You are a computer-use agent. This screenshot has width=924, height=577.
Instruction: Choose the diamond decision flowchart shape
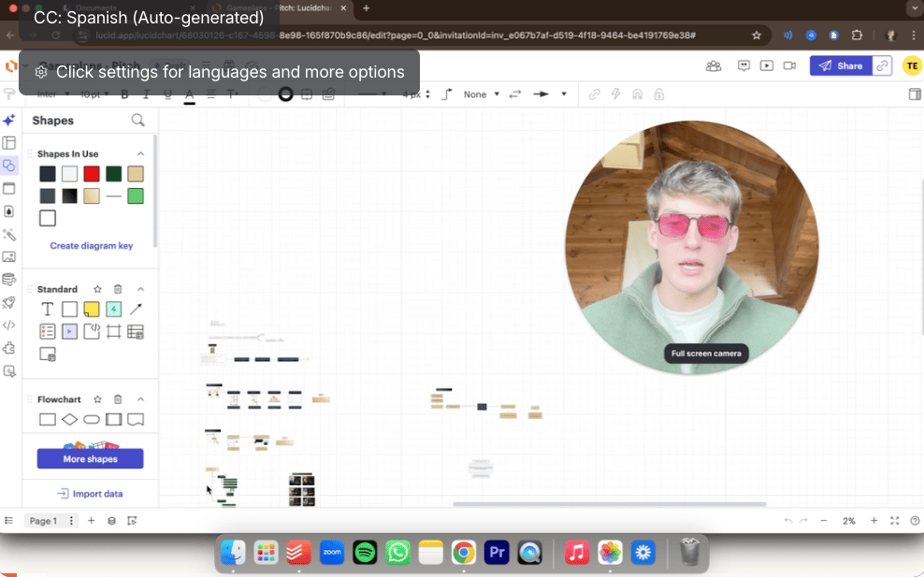click(x=69, y=420)
